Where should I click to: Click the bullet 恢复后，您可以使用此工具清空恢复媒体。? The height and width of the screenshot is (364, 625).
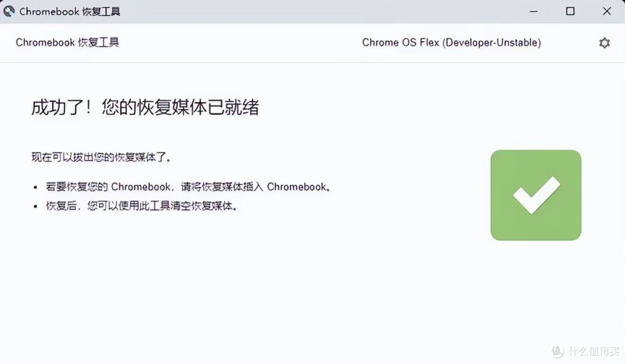coord(142,205)
